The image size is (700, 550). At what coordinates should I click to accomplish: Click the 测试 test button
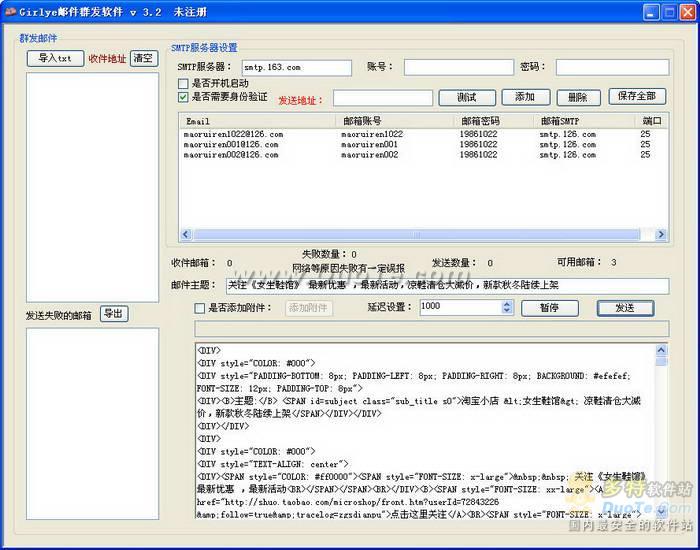467,97
